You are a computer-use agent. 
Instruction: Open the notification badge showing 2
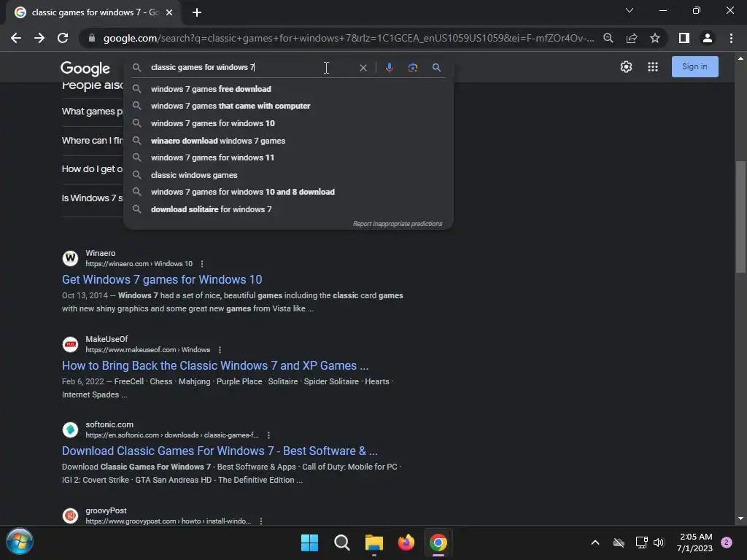727,542
